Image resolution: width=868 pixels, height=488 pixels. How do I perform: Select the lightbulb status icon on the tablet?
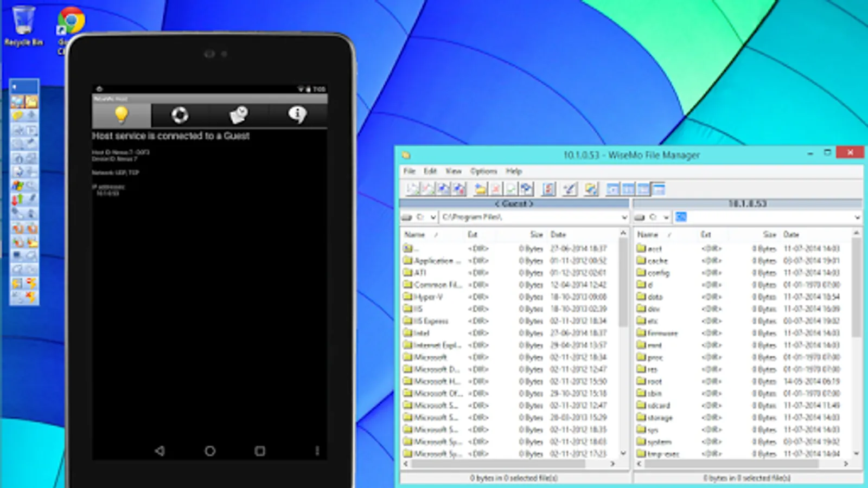(x=120, y=114)
